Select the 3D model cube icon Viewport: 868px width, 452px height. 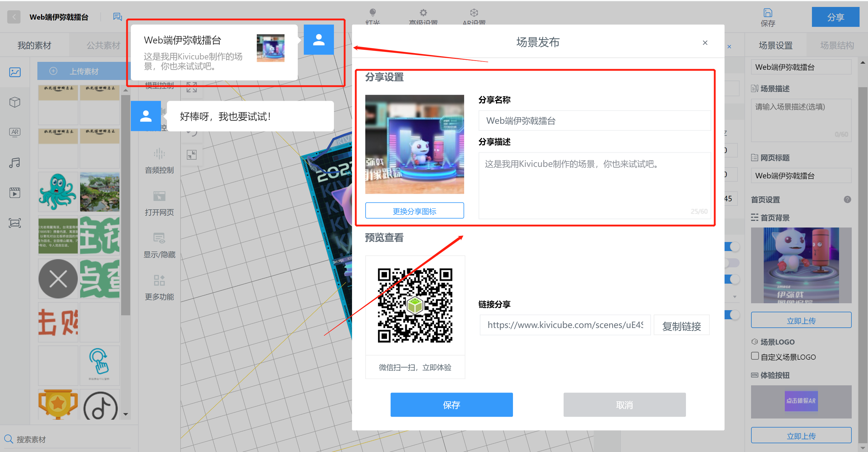click(15, 102)
